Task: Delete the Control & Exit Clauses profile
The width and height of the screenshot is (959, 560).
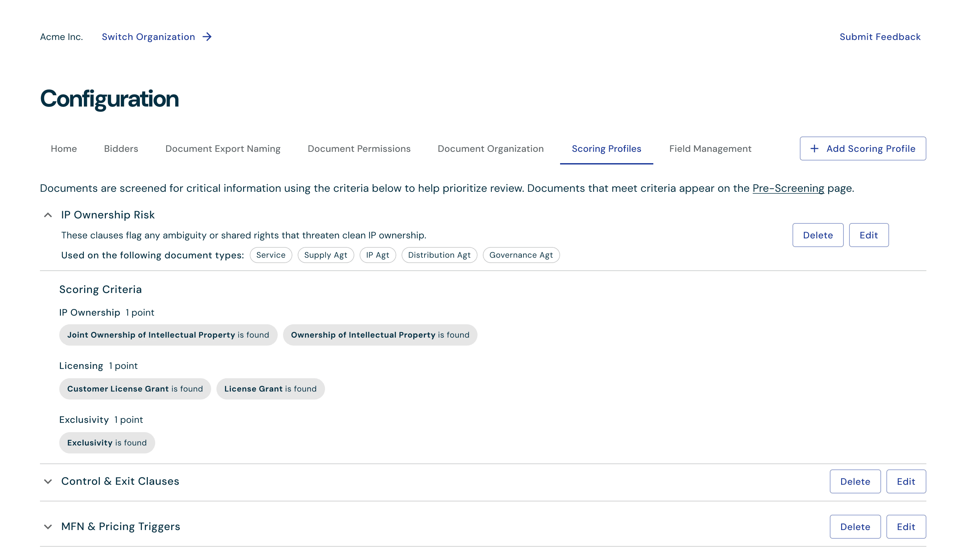Action: point(855,482)
